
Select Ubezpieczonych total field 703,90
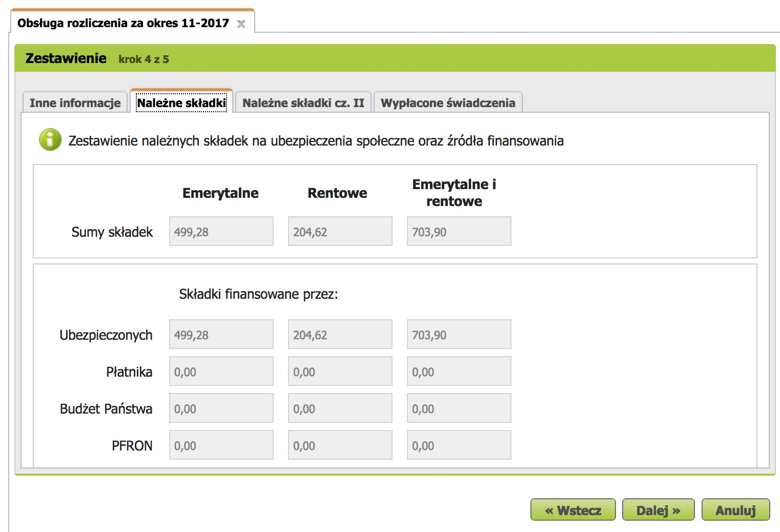[x=459, y=334]
